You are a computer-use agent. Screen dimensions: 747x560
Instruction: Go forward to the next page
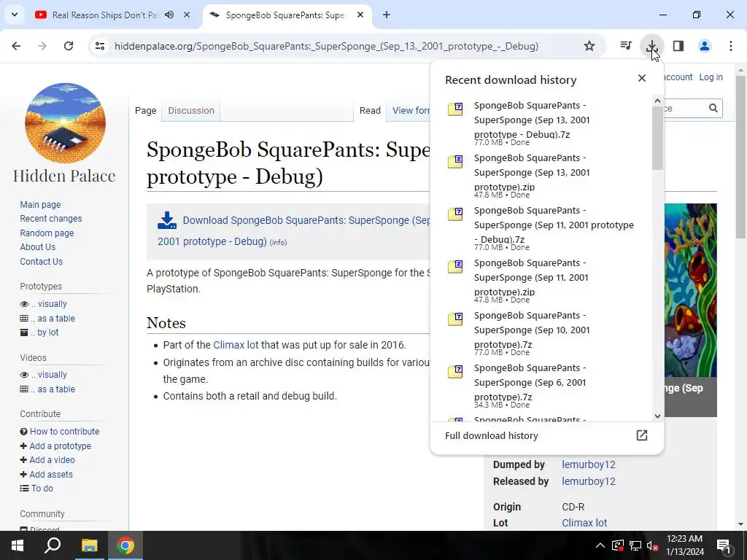42,46
